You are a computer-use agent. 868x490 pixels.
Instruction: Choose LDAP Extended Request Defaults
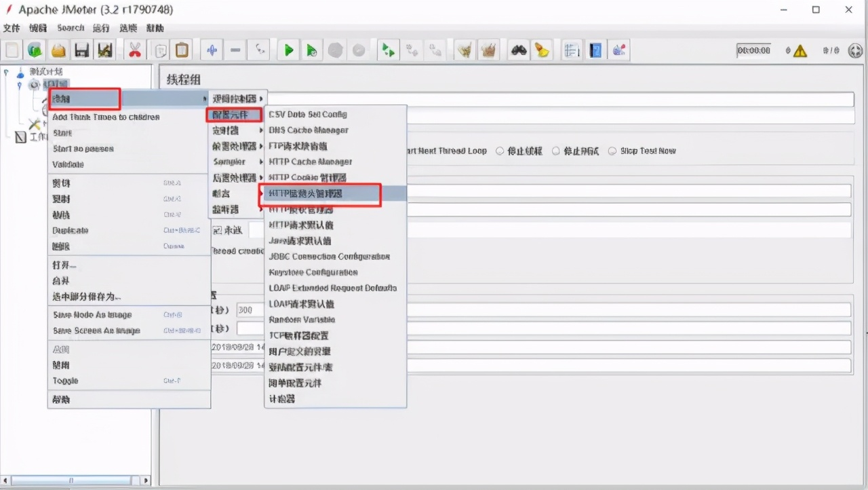(x=335, y=288)
